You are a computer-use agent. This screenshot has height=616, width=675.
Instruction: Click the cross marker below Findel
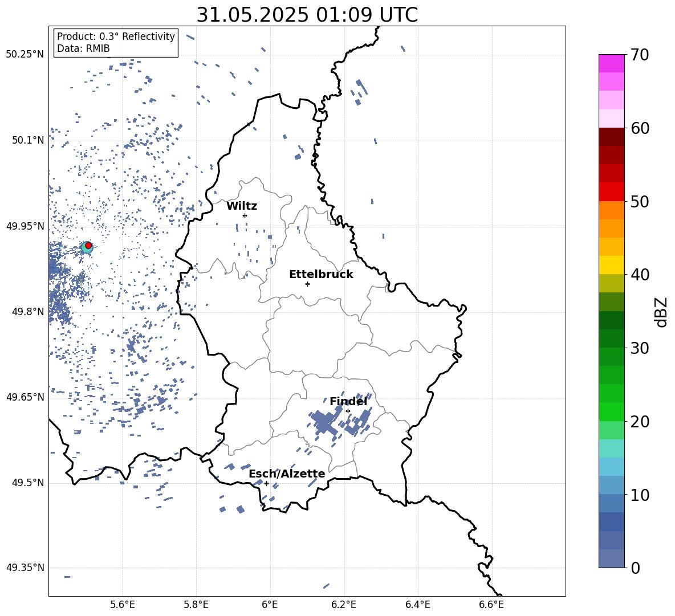pos(348,411)
